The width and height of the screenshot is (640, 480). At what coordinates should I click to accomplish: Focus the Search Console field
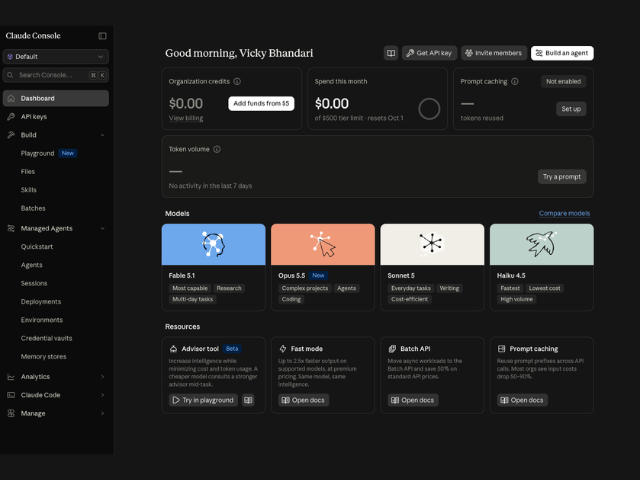tap(56, 75)
